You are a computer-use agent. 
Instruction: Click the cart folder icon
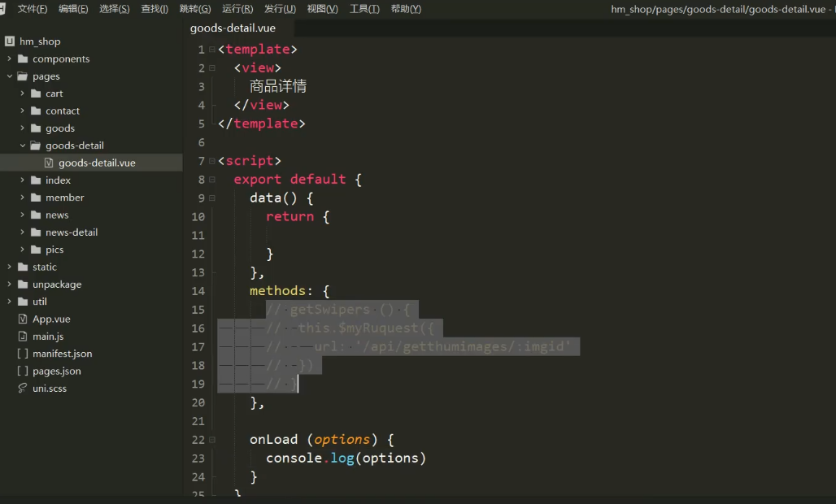pyautogui.click(x=36, y=93)
